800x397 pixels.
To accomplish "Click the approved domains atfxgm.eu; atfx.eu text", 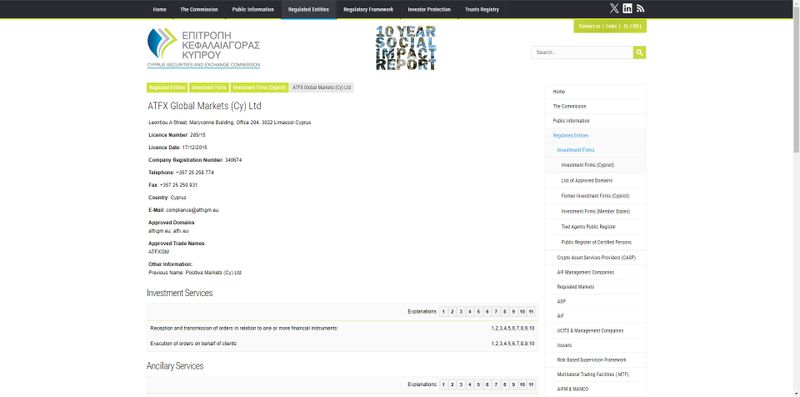I will 169,231.
